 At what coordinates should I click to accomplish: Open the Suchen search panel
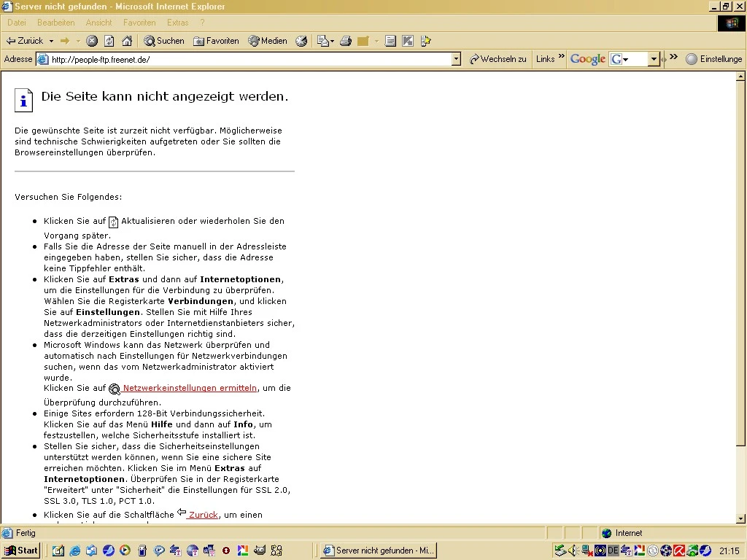164,41
